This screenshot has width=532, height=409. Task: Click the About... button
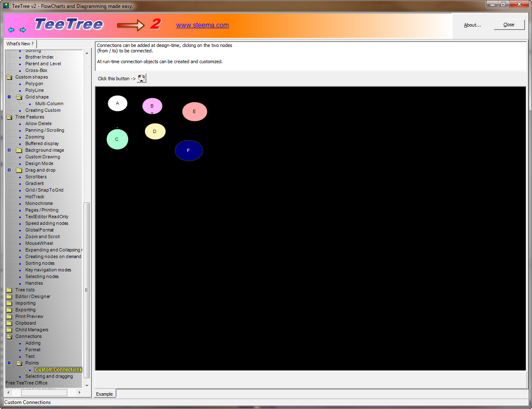point(472,25)
